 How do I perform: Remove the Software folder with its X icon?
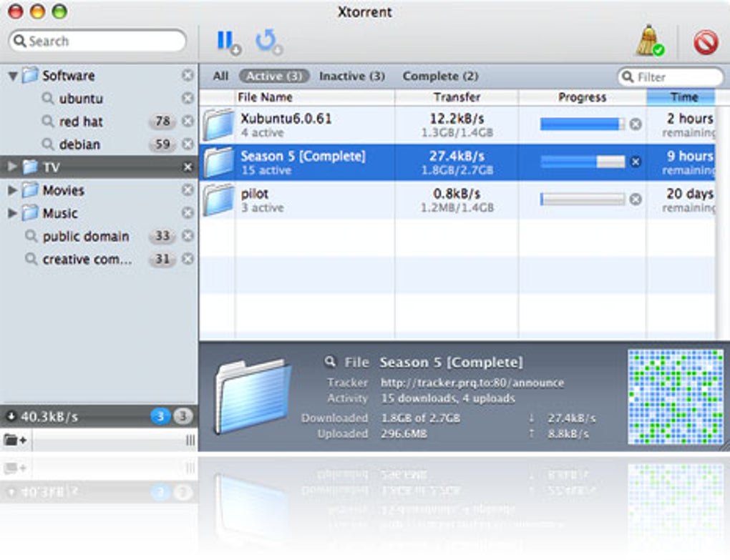coord(188,75)
